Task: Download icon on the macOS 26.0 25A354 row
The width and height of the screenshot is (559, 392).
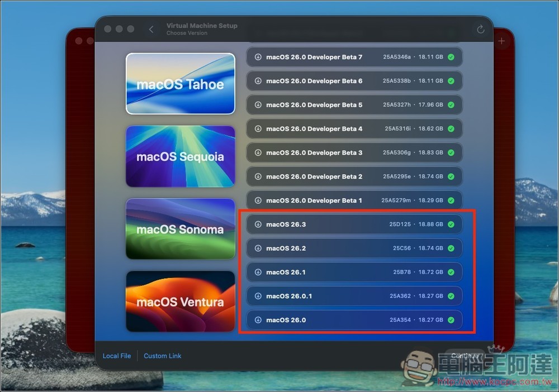Action: (x=258, y=320)
